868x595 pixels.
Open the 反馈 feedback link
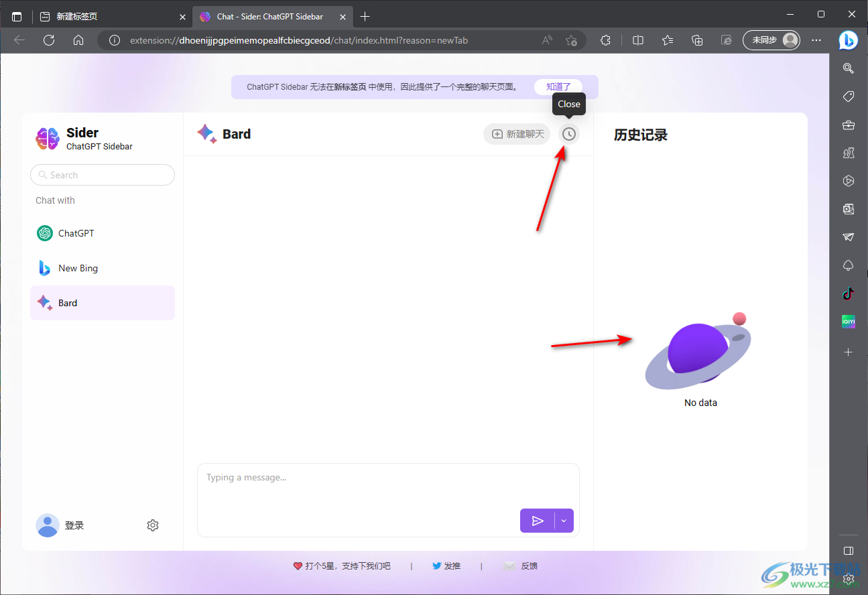[521, 566]
